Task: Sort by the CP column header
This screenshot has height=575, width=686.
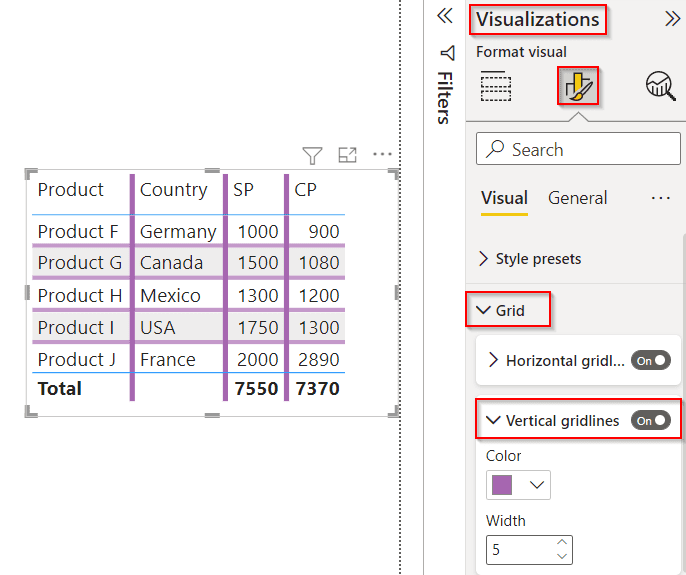Action: tap(305, 190)
